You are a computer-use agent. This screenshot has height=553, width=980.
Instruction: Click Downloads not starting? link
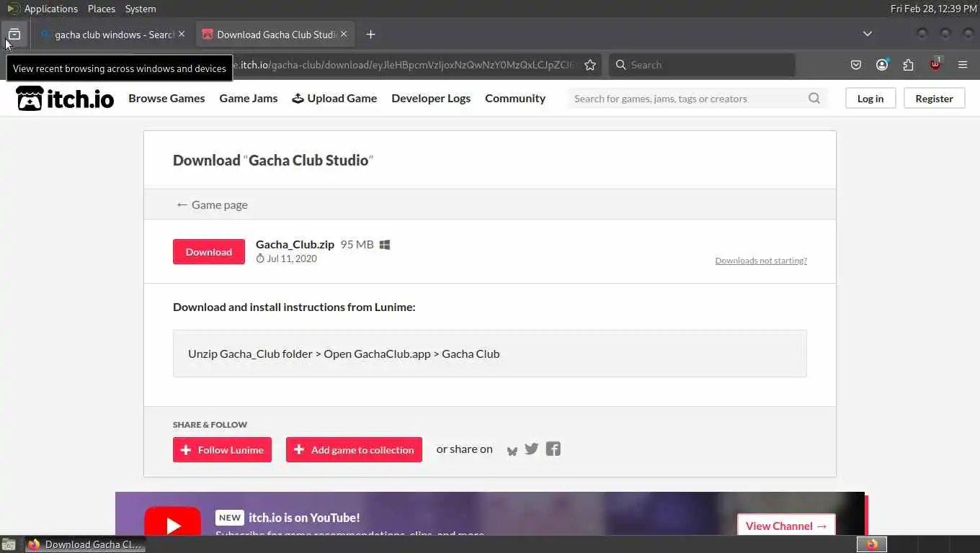[x=761, y=261]
